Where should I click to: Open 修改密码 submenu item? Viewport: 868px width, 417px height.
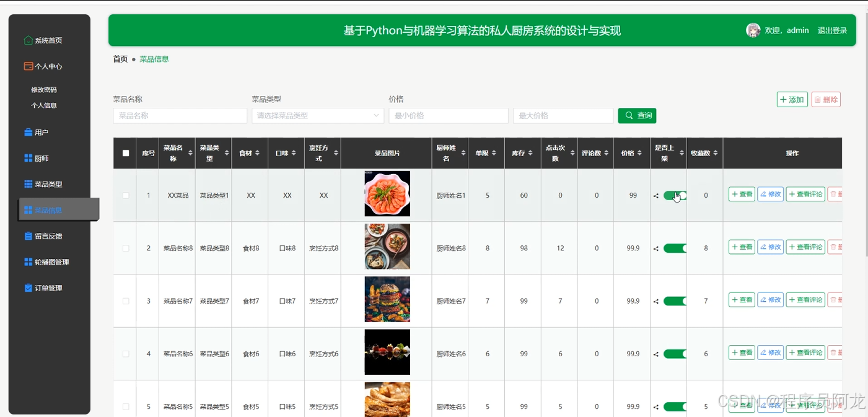point(44,90)
